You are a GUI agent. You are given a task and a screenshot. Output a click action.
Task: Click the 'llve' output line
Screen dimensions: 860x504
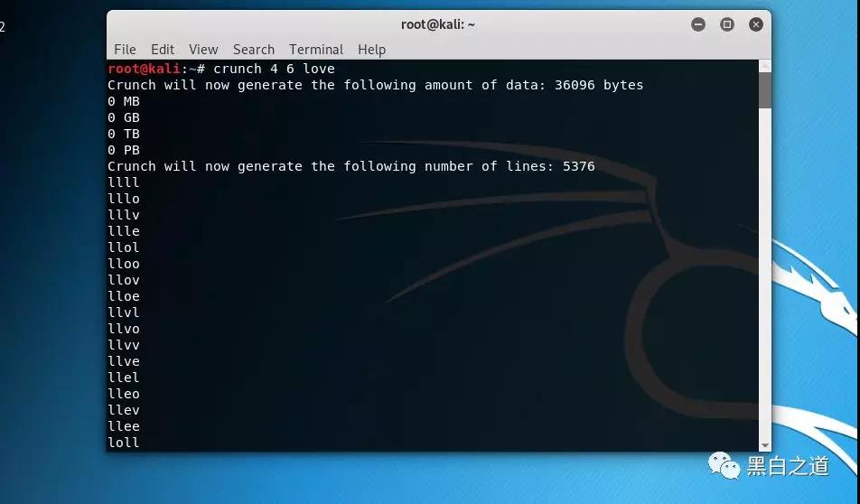pos(124,361)
